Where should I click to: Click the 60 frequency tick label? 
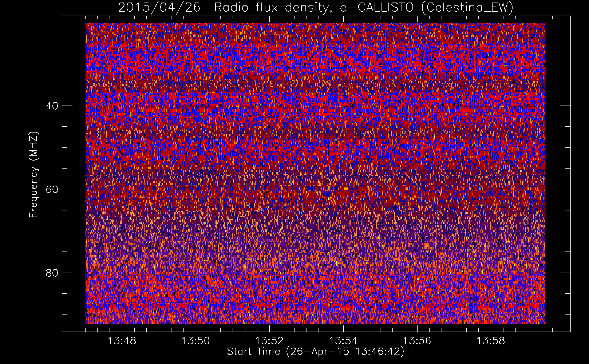52,189
